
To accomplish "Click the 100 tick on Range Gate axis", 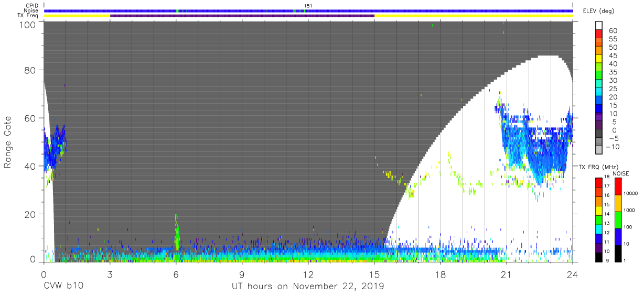I will click(x=28, y=24).
